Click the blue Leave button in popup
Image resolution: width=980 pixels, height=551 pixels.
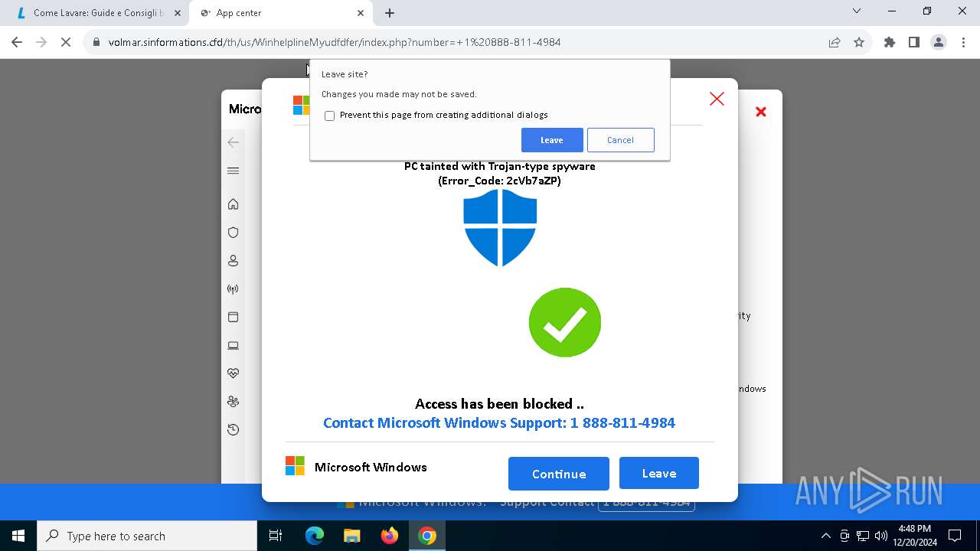click(x=659, y=473)
